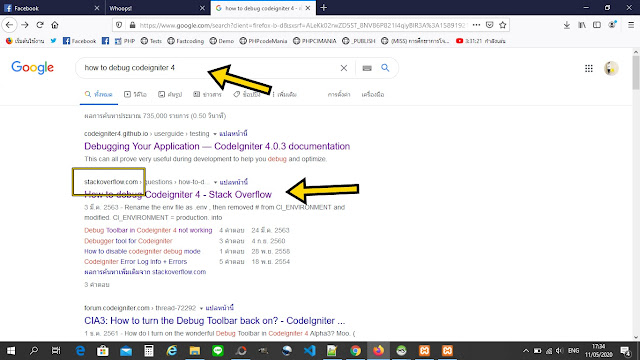
Task: Open Google on-screen keyboard tool
Action: tap(367, 68)
